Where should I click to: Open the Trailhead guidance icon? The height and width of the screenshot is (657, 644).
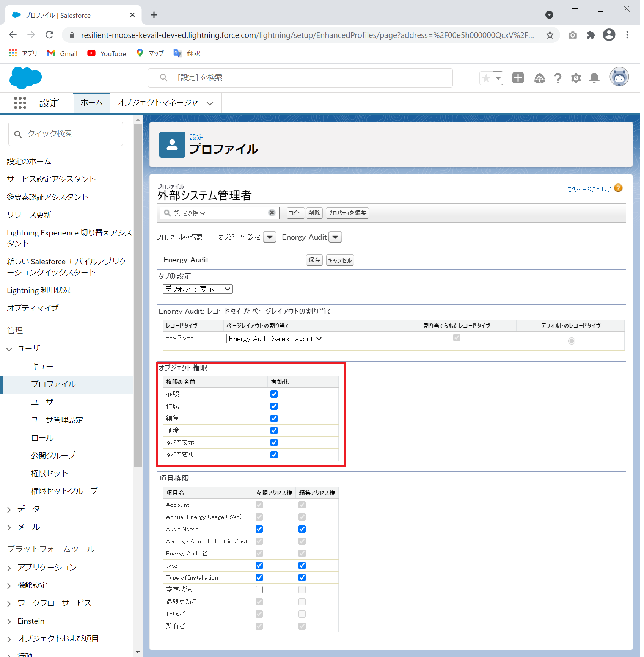(x=539, y=78)
